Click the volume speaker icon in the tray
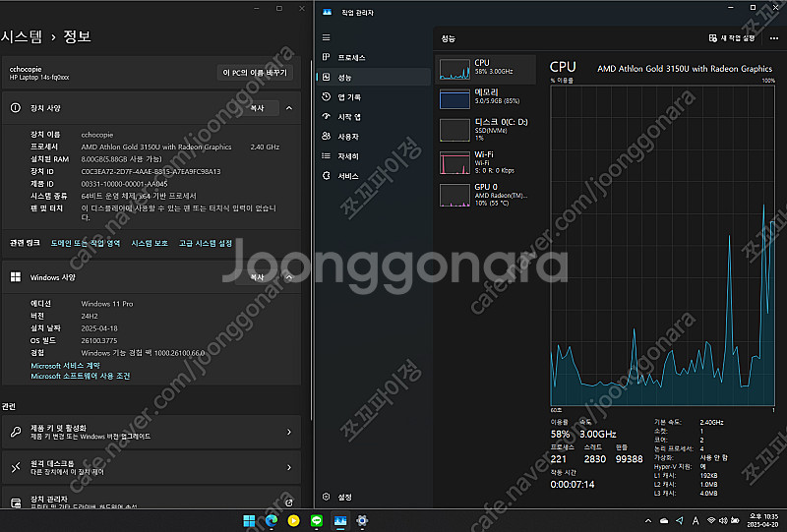This screenshot has width=787, height=532. click(723, 521)
